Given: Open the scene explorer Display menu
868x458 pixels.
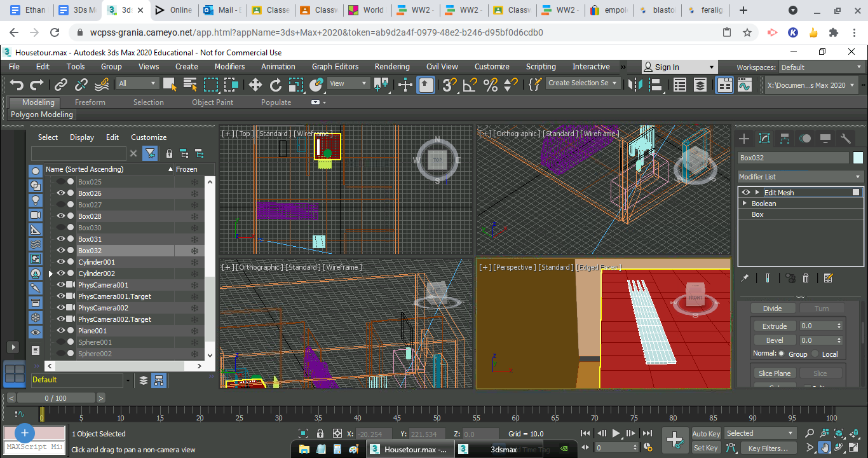Looking at the screenshot, I should tap(82, 137).
